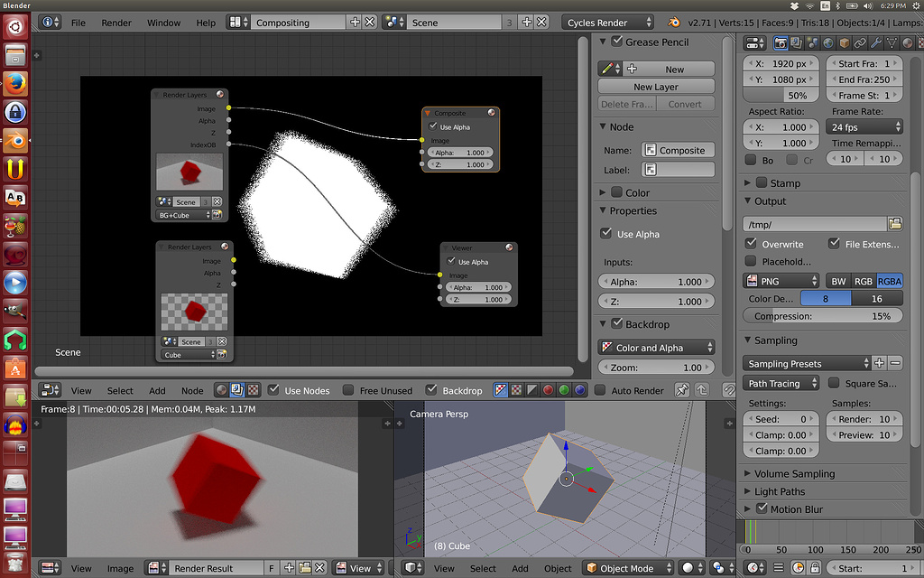Set color depth to 16
Image resolution: width=924 pixels, height=578 pixels.
[x=877, y=298]
